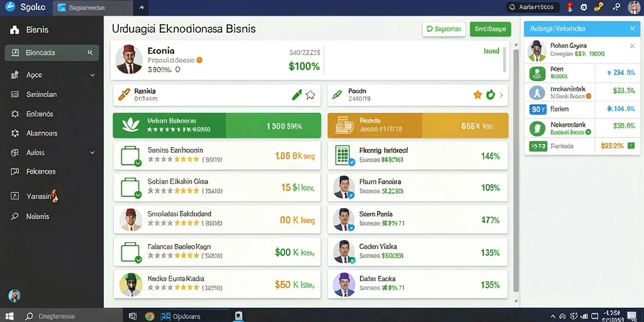The image size is (644, 322).
Task: Open the Stlem Panla portrait
Action: pos(344,219)
